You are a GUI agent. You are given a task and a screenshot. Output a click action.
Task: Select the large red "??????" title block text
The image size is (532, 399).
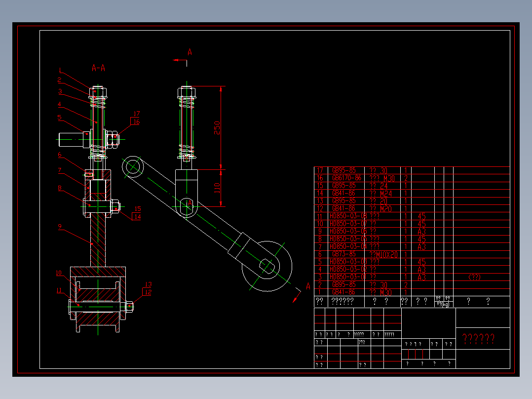[x=478, y=339]
